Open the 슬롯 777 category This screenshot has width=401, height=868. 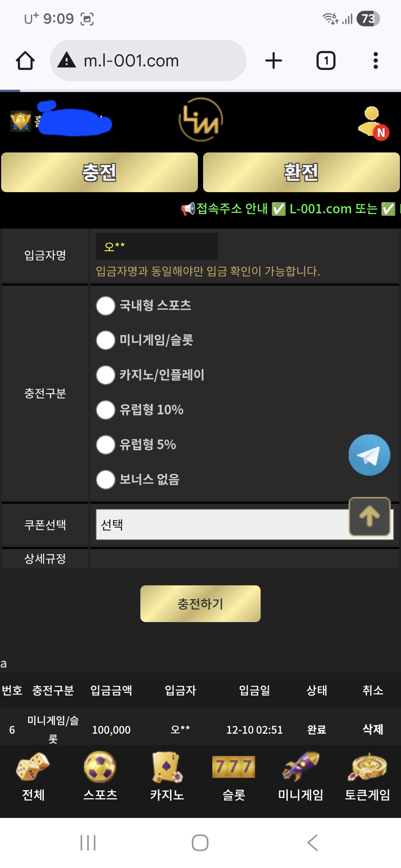[x=234, y=776]
